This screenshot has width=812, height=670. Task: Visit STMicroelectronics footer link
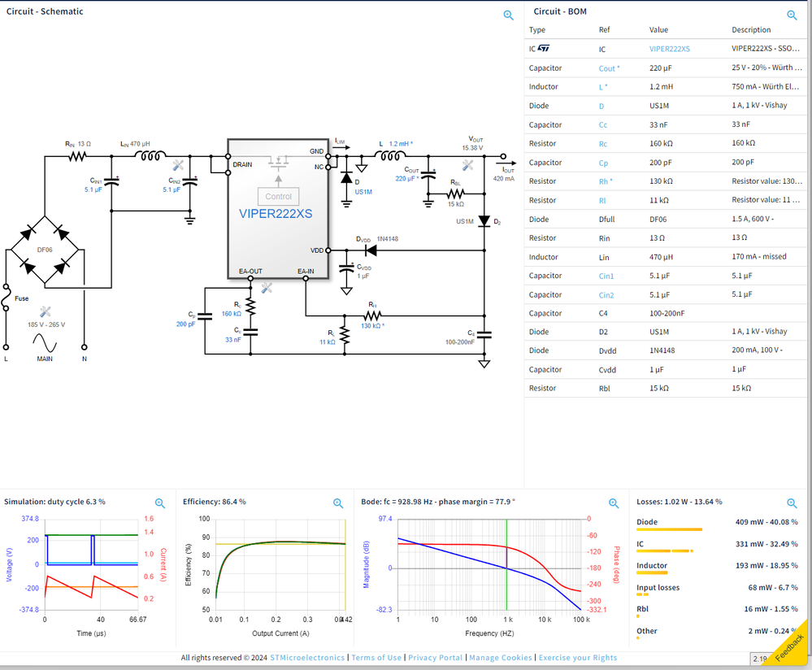(x=307, y=658)
